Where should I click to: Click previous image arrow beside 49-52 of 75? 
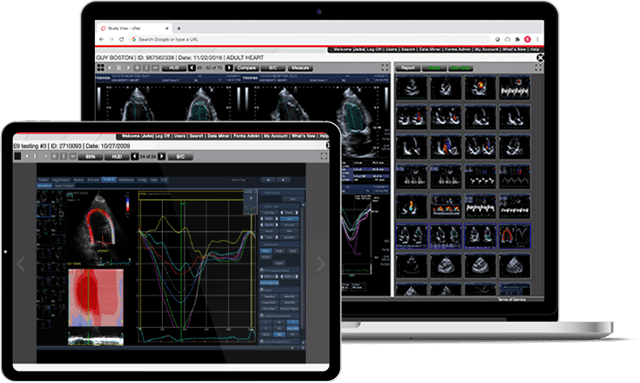[x=192, y=68]
